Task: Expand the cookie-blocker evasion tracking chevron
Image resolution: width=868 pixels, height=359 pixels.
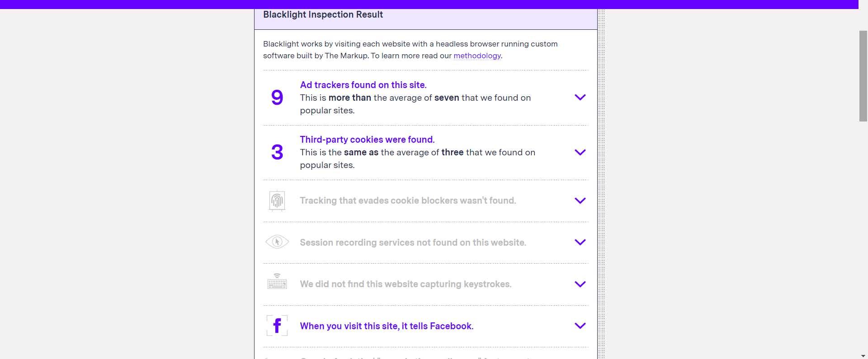Action: pyautogui.click(x=580, y=200)
